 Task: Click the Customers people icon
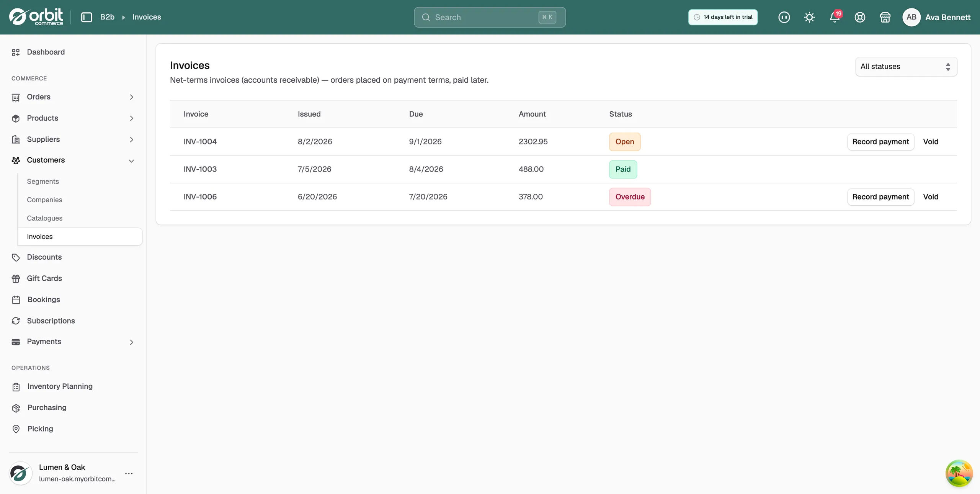coord(16,160)
